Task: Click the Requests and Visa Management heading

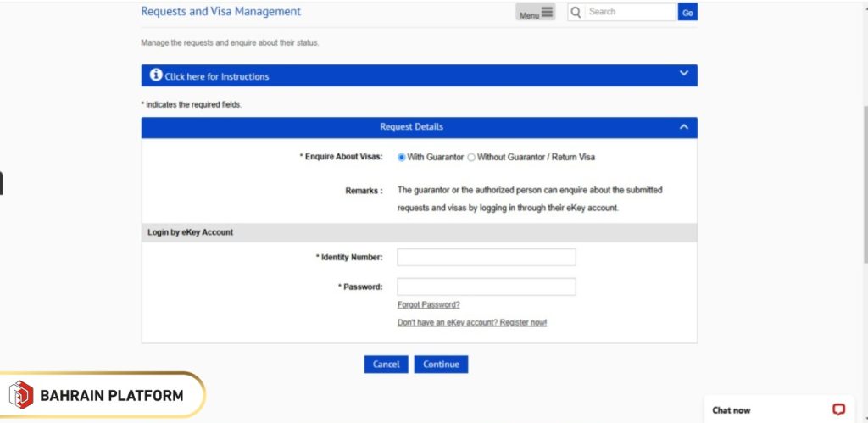Action: (x=221, y=11)
